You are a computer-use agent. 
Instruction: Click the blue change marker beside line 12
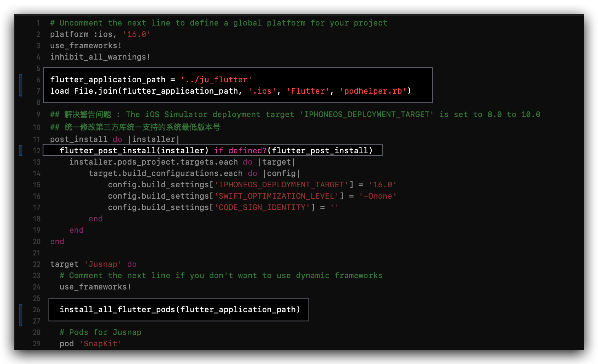(x=21, y=150)
